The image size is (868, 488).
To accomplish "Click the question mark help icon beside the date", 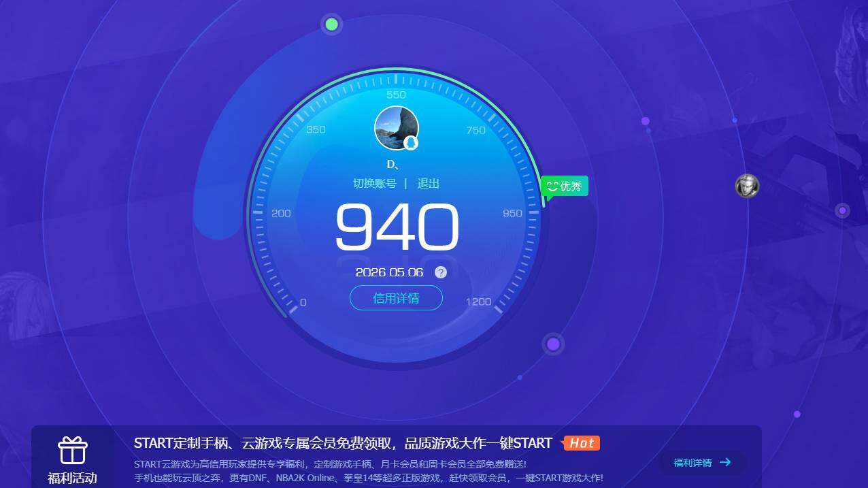I will 441,272.
